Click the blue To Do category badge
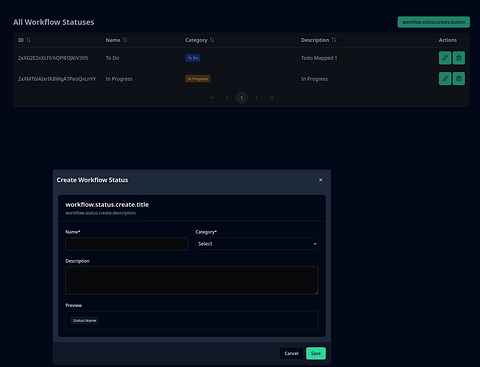Viewport: 480px width, 367px height. click(x=193, y=58)
